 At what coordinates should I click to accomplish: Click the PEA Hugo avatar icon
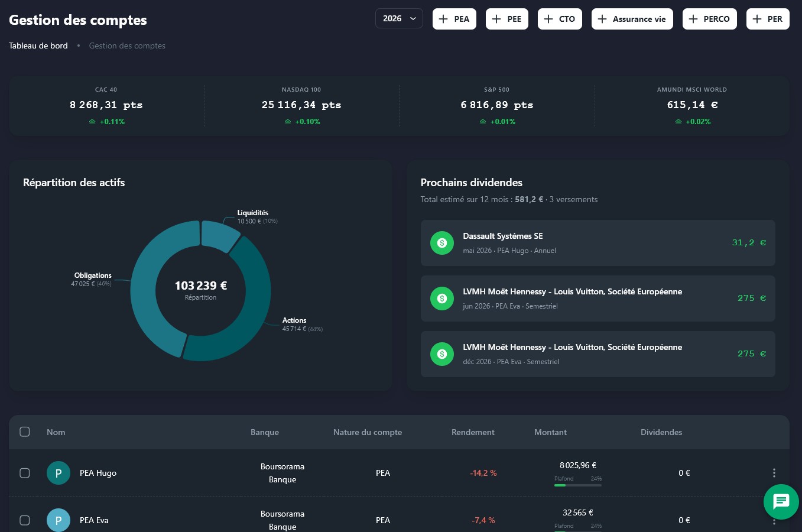click(x=59, y=473)
